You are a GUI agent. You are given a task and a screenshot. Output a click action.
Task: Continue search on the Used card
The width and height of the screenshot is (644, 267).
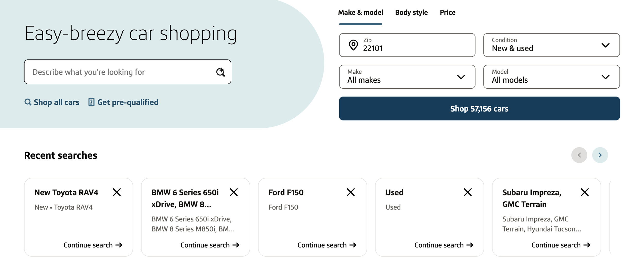click(x=444, y=245)
